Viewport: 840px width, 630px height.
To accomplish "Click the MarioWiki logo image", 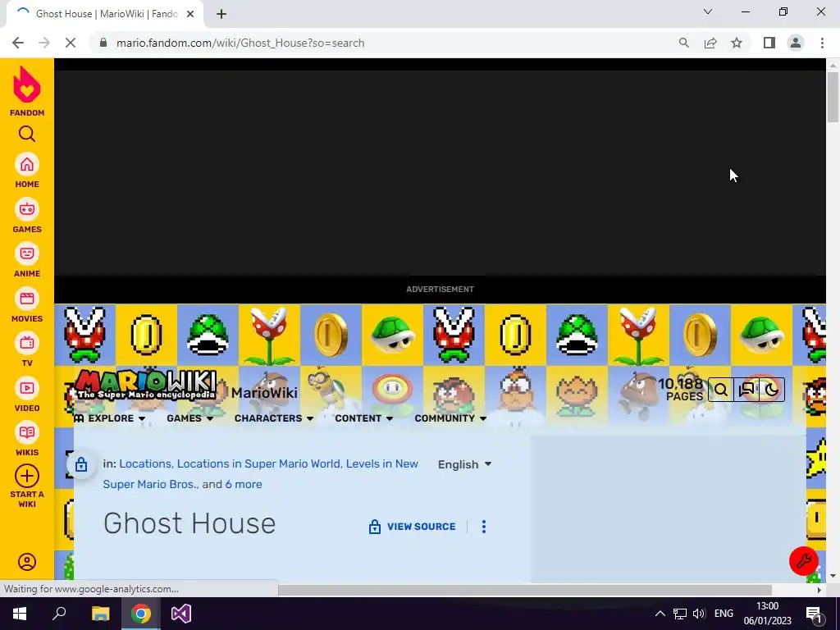I will click(146, 386).
